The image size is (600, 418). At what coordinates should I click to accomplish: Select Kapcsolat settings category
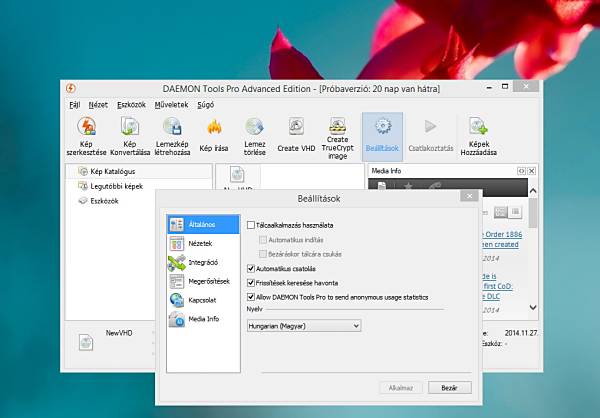[x=203, y=300]
